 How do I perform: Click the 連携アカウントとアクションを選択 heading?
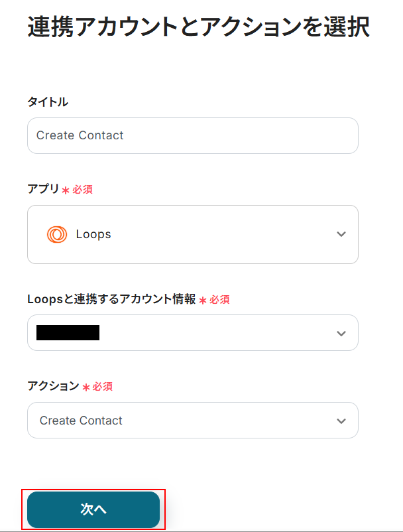pyautogui.click(x=198, y=28)
